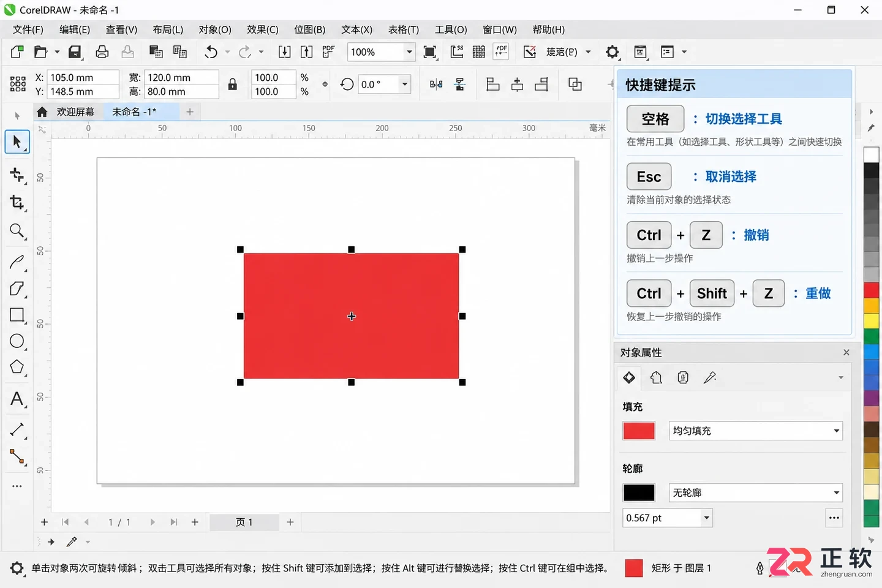Expand the snap-to options dropdown
The image size is (882, 588).
[x=588, y=52]
